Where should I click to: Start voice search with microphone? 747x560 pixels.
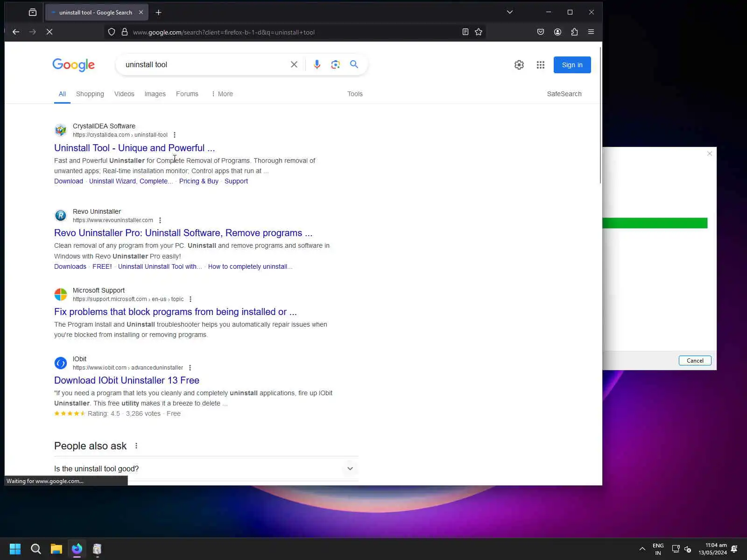[317, 64]
